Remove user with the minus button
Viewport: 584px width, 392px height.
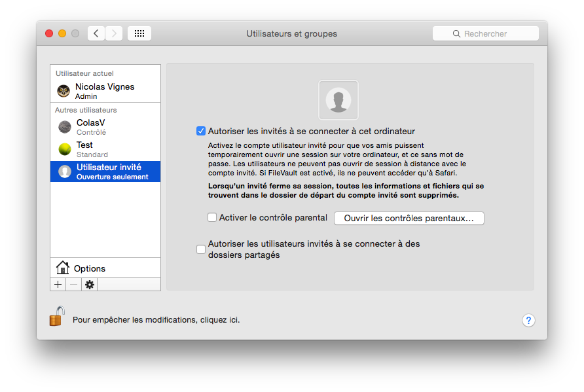tap(74, 285)
